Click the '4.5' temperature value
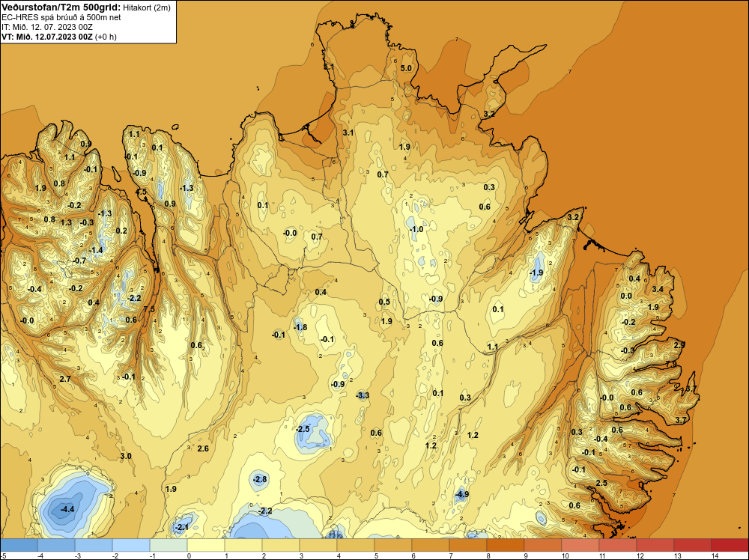Image resolution: width=749 pixels, height=560 pixels. coord(142,192)
